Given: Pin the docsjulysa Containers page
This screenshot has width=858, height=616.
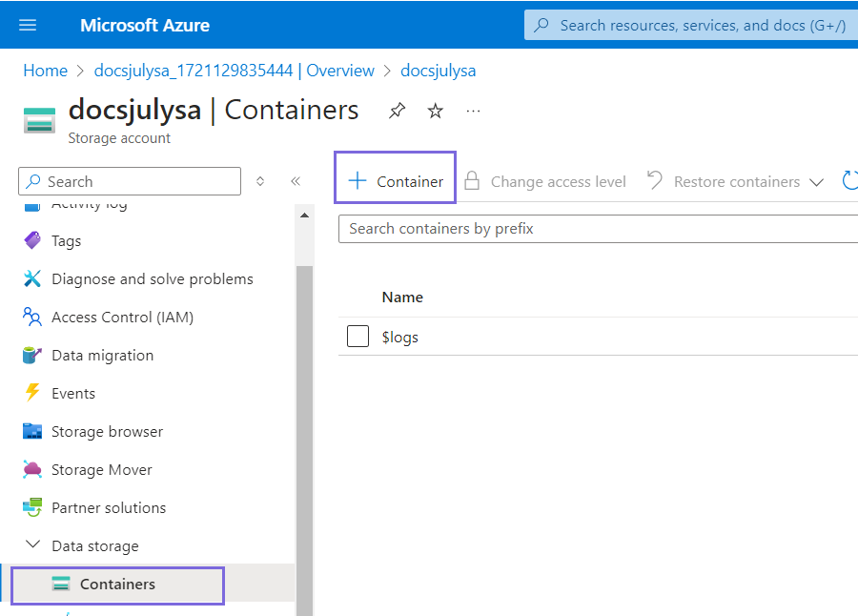Looking at the screenshot, I should tap(397, 112).
